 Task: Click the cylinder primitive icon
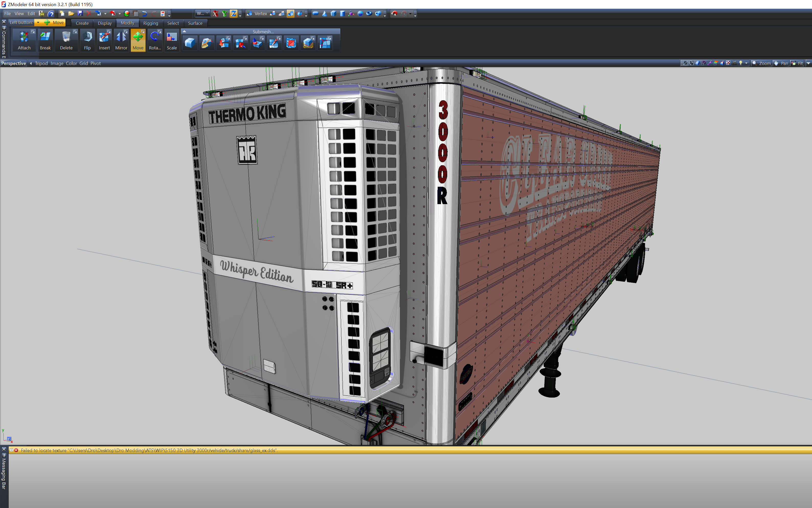click(x=342, y=14)
